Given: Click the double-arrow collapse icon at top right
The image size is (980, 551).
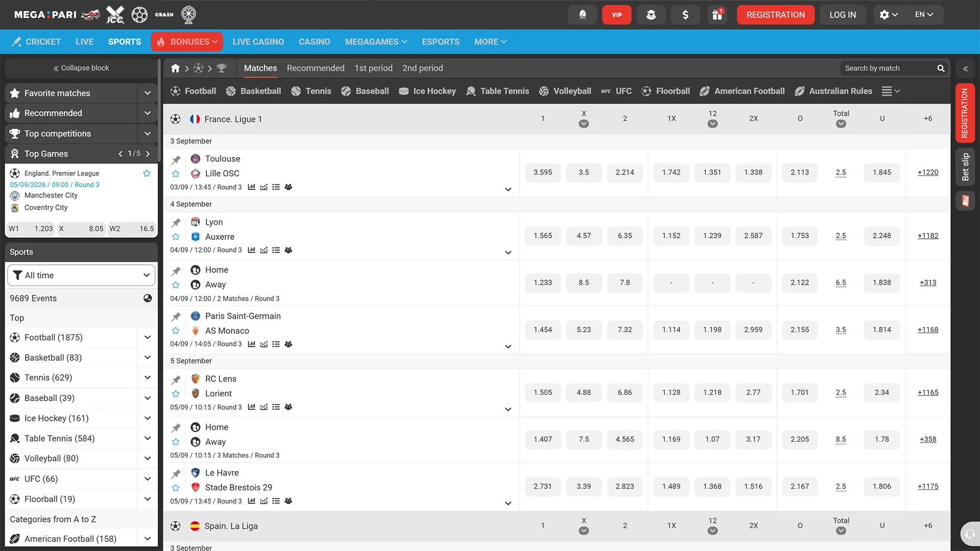Looking at the screenshot, I should pyautogui.click(x=965, y=68).
